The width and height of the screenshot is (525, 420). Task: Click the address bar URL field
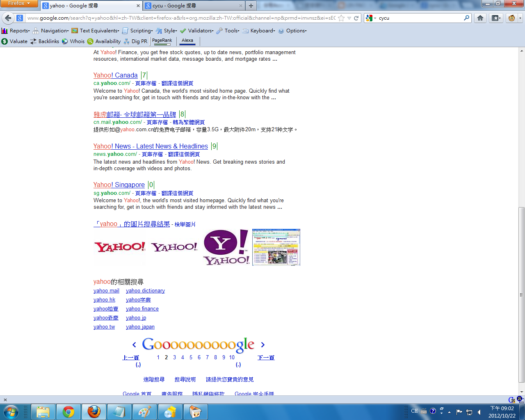pyautogui.click(x=181, y=18)
